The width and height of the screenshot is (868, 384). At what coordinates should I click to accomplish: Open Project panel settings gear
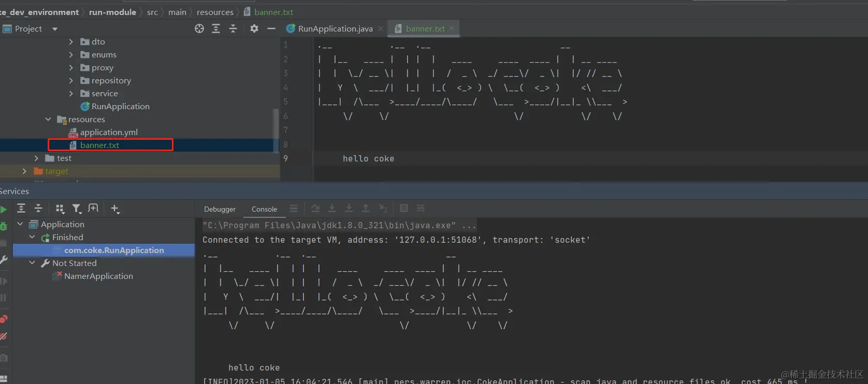point(254,28)
